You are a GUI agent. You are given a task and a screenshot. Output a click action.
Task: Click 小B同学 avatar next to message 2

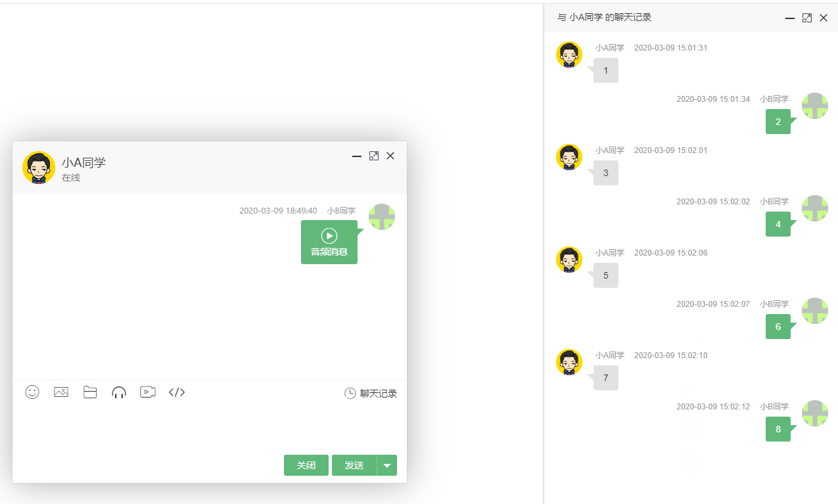(x=815, y=106)
